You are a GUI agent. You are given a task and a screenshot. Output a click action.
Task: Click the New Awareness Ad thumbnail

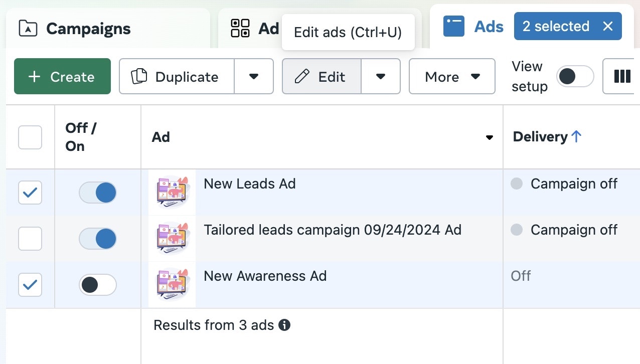(x=172, y=285)
